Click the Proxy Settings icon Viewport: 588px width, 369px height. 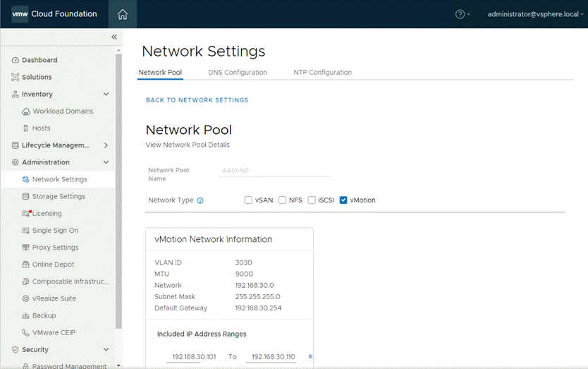[25, 248]
